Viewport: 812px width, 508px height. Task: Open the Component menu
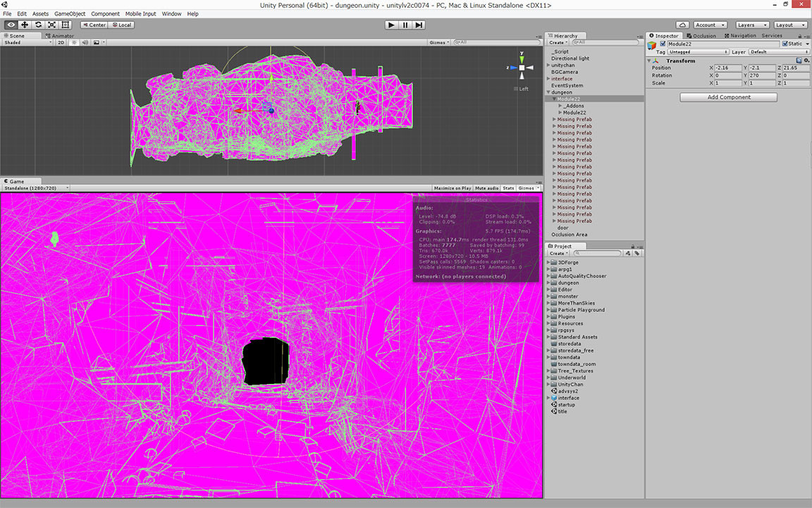tap(105, 13)
